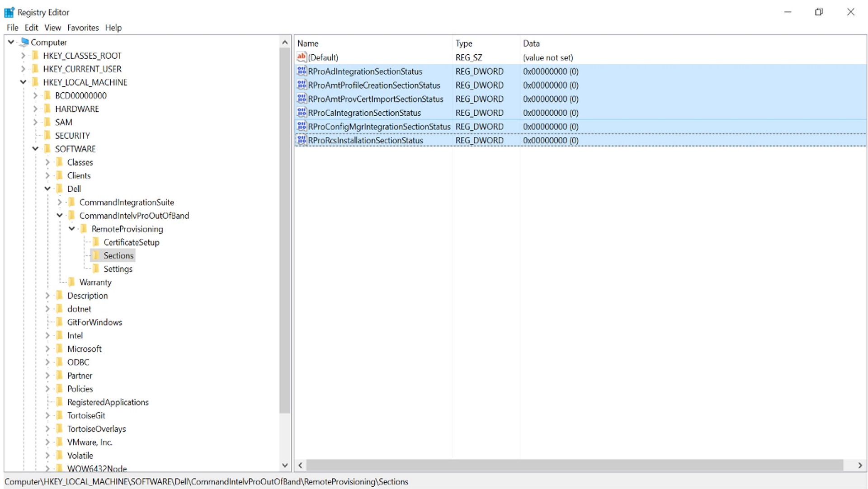
Task: Click the CertificateSetup folder icon
Action: tap(96, 242)
